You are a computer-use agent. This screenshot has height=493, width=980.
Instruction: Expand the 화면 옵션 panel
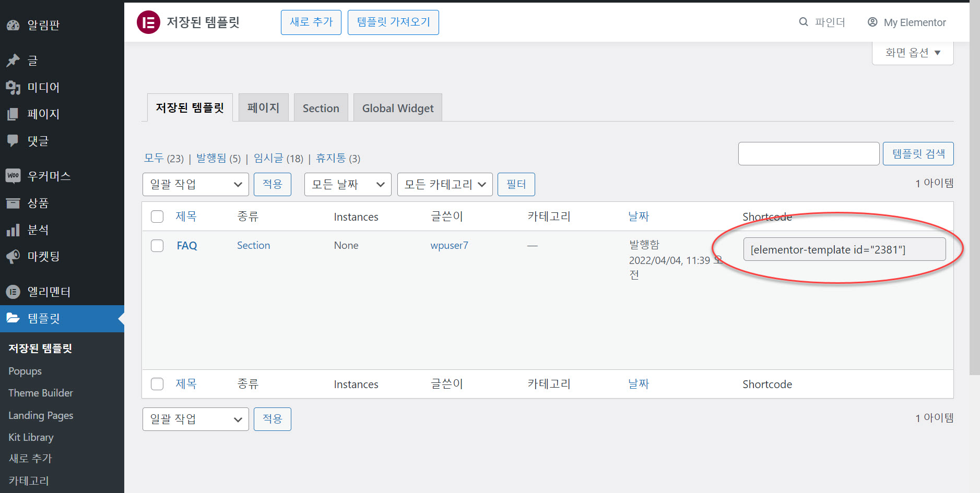912,52
